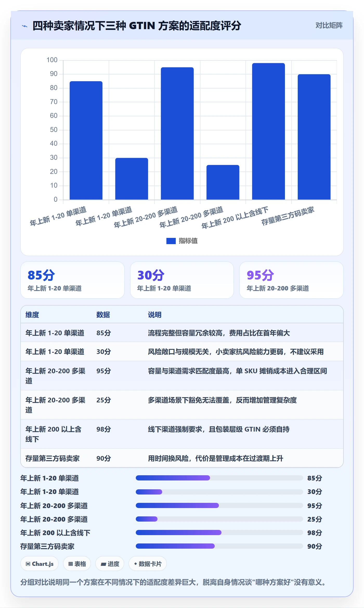Select row text 容量与渠道需求匹配度最高
Viewport: 364px width, 608px height.
pos(188,371)
